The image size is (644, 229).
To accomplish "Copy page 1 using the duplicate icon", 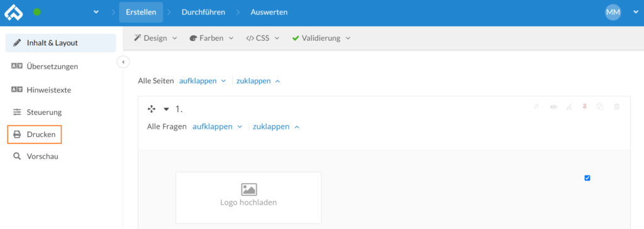I will pyautogui.click(x=600, y=107).
